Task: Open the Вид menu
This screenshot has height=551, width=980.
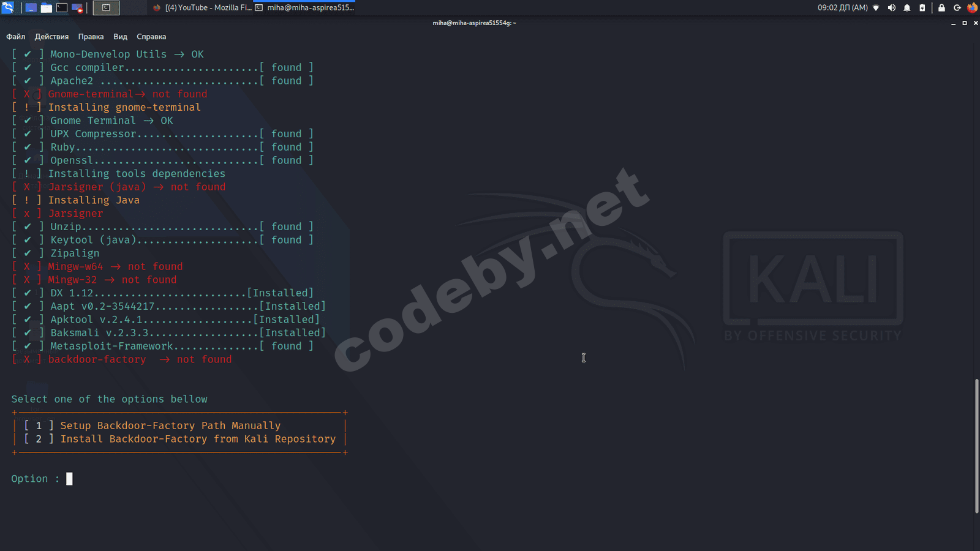Action: [x=121, y=37]
